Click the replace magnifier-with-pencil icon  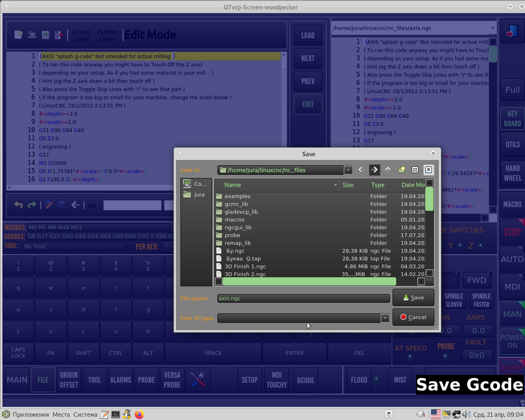(49, 205)
